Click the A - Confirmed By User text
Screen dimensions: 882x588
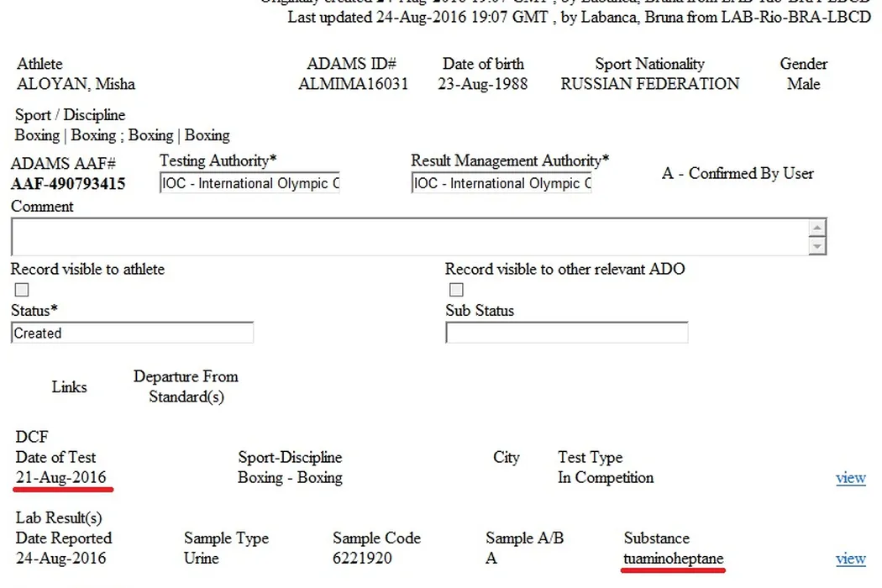738,174
